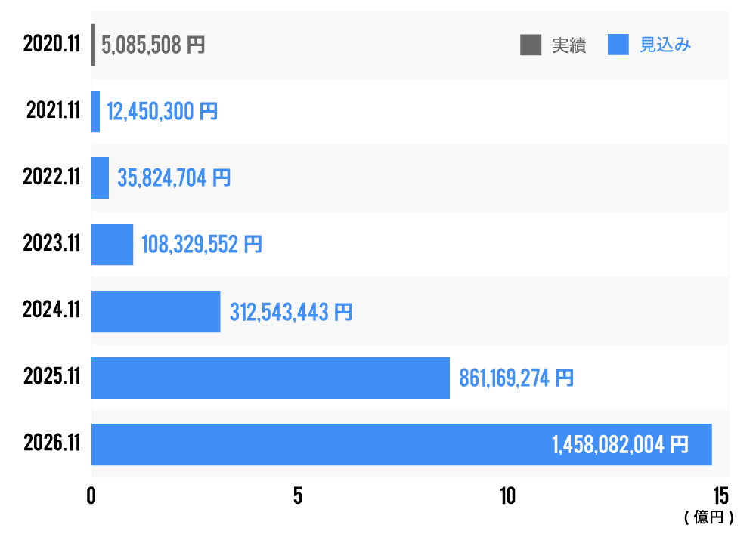Image resolution: width=756 pixels, height=534 pixels.
Task: Click the 1,458,082,004 円 value label
Action: pos(620,445)
